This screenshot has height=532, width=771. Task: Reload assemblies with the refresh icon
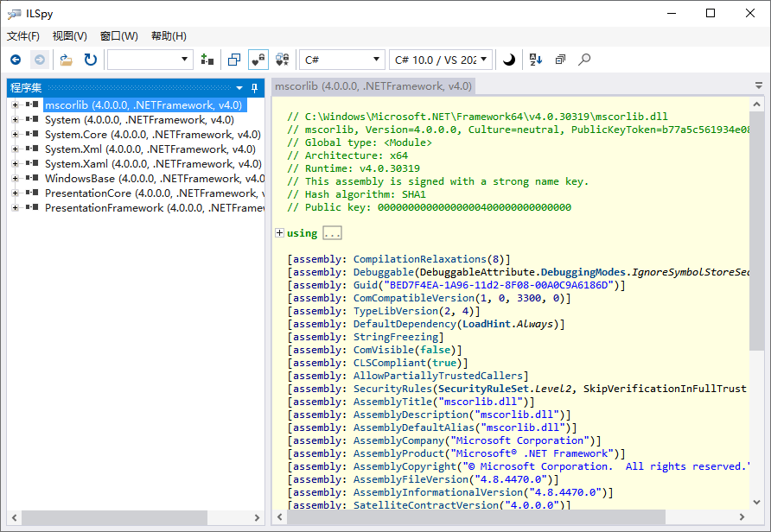[90, 60]
